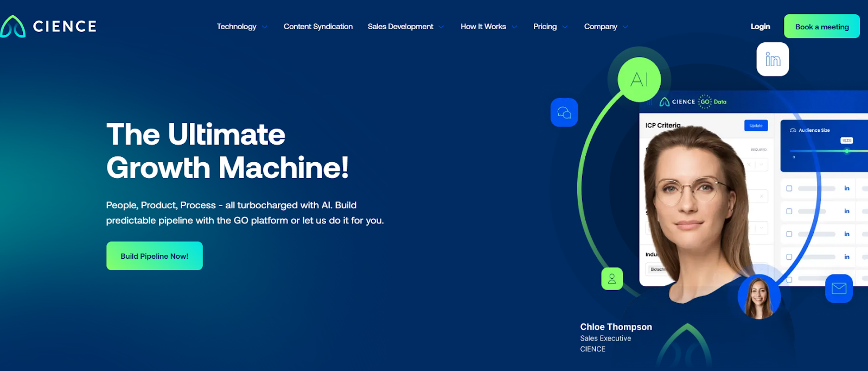Check the first audience row checkbox
This screenshot has height=371, width=868.
789,188
